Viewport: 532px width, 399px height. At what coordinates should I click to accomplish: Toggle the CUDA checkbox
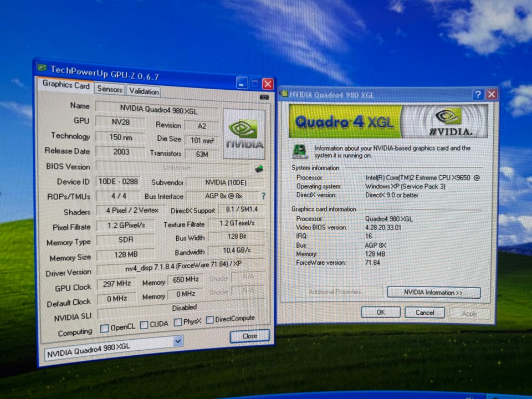144,325
